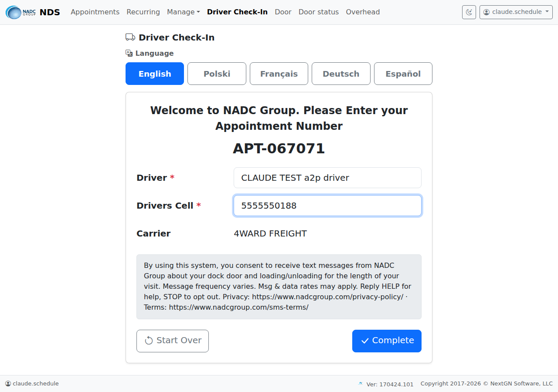Switch language to Polski
558x392 pixels.
pyautogui.click(x=217, y=74)
